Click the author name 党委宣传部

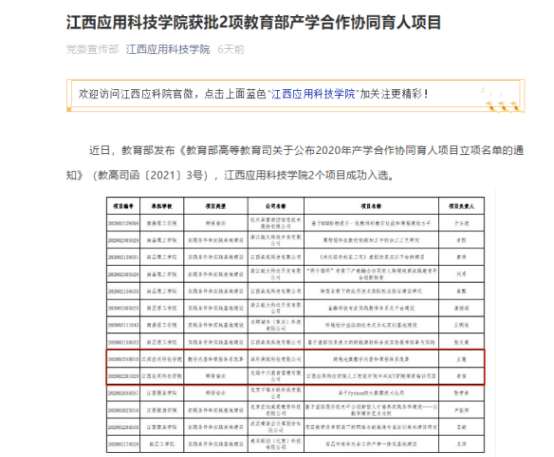(93, 49)
